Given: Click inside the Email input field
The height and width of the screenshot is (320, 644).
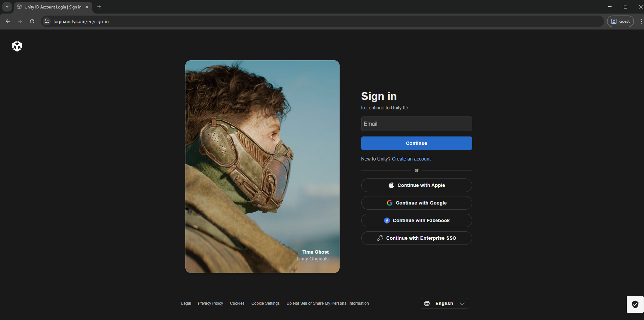Looking at the screenshot, I should (x=416, y=124).
